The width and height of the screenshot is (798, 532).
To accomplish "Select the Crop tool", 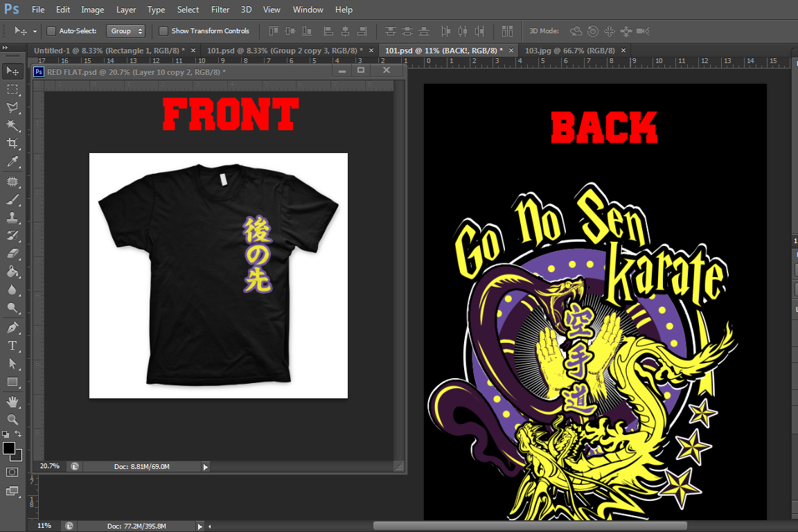I will pyautogui.click(x=12, y=142).
